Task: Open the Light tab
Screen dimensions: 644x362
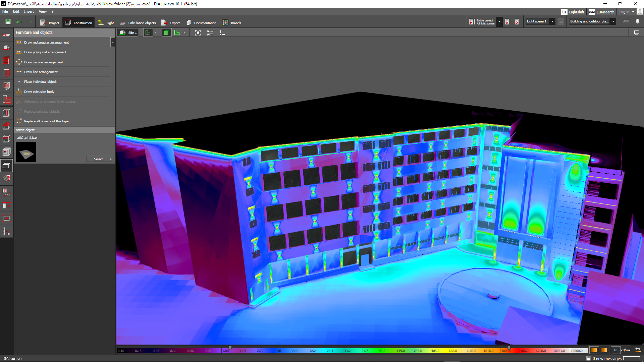Action: click(106, 23)
